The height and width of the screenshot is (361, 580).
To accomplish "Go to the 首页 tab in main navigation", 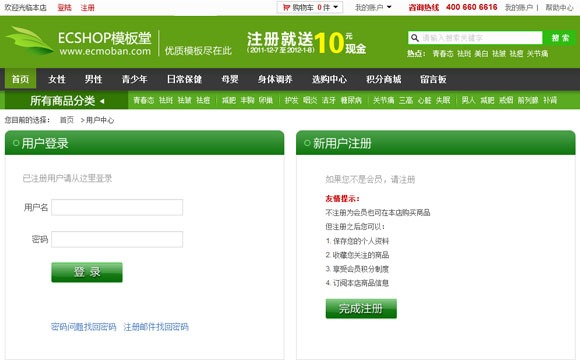I will (20, 79).
